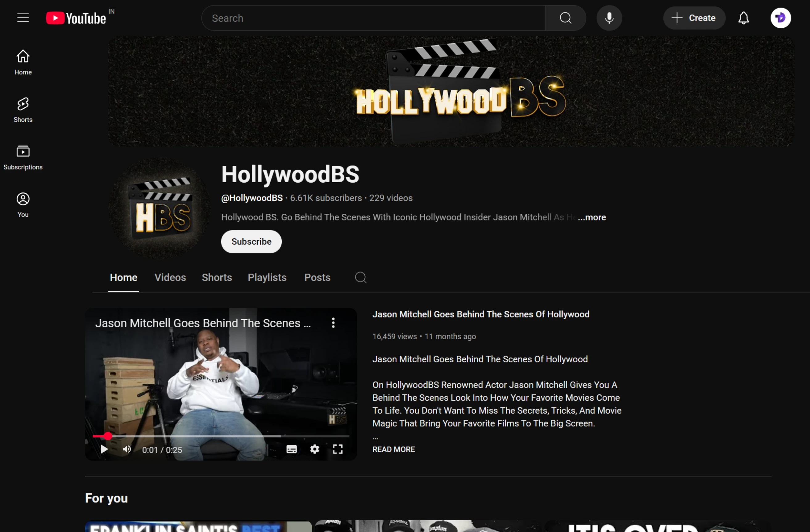The height and width of the screenshot is (532, 810).
Task: Click the 6.61K subscribers text
Action: 326,198
